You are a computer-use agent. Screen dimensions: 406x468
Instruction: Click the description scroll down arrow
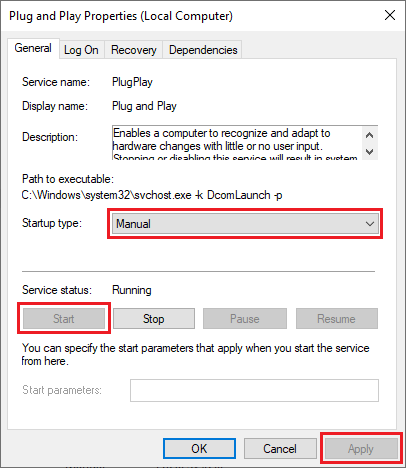click(369, 152)
